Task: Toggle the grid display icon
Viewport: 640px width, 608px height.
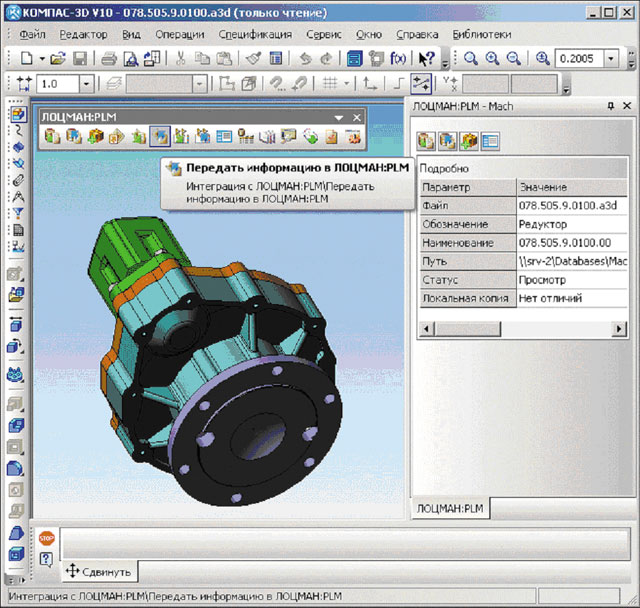Action: point(330,84)
